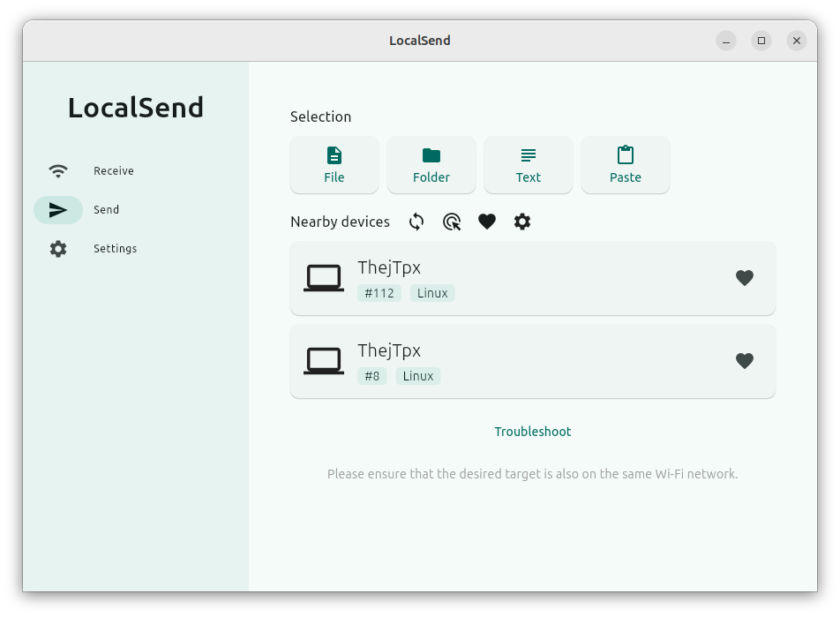Image resolution: width=840 pixels, height=617 pixels.
Task: Choose Text as selection type
Action: click(x=529, y=164)
